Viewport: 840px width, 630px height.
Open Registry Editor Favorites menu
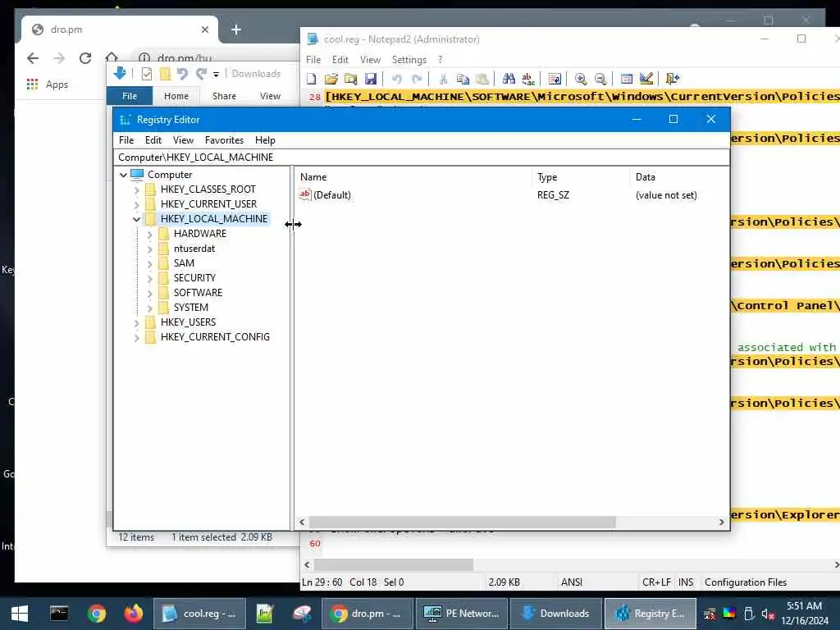pyautogui.click(x=224, y=139)
